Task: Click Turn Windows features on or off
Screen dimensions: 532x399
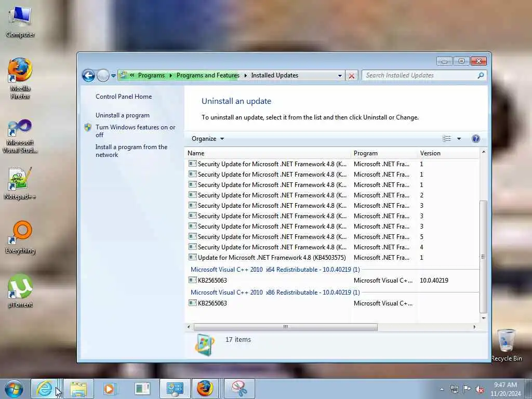Action: pos(135,131)
